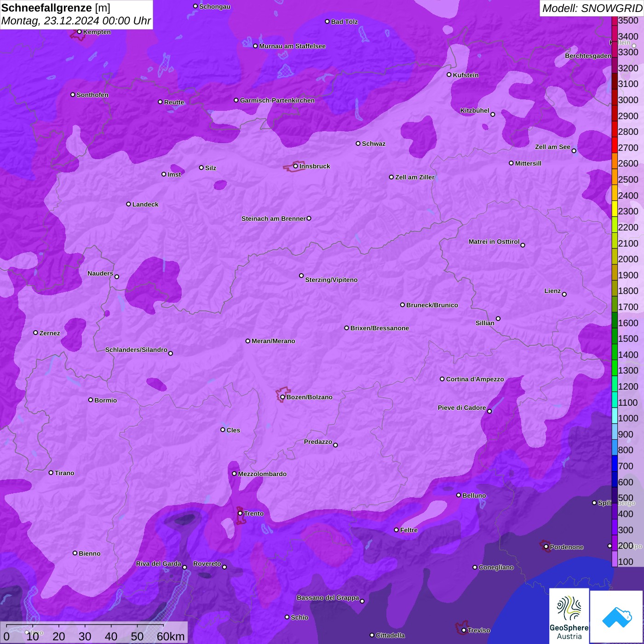Click the 60km scale bar label
This screenshot has width=644, height=644.
pyautogui.click(x=171, y=637)
